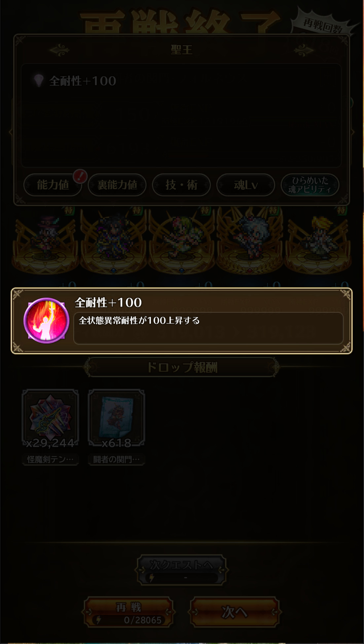Click the 再戦 rematch button

[128, 612]
